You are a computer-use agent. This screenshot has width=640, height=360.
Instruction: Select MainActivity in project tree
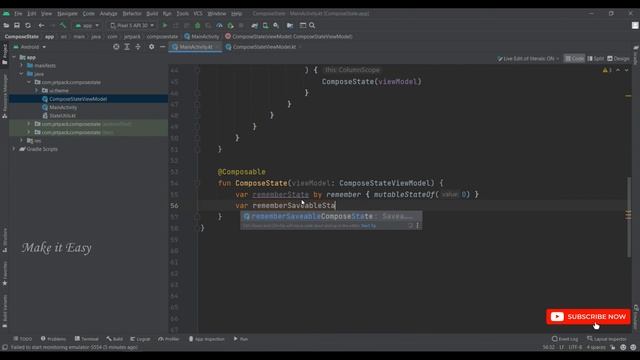(x=62, y=107)
